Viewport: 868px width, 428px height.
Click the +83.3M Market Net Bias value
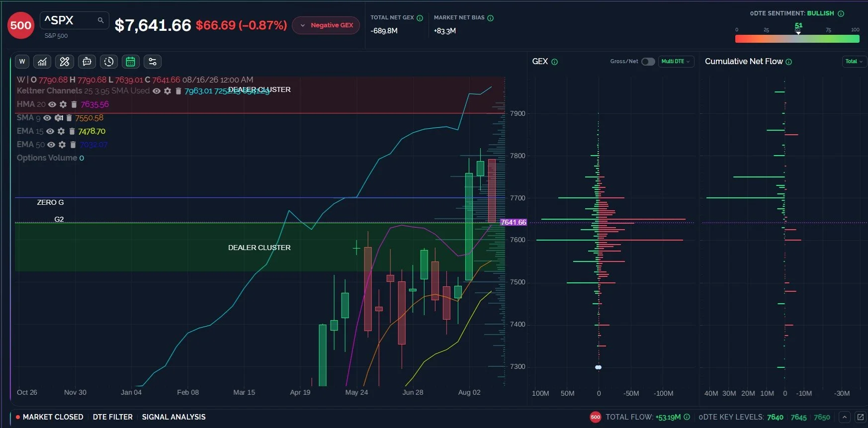(x=445, y=31)
